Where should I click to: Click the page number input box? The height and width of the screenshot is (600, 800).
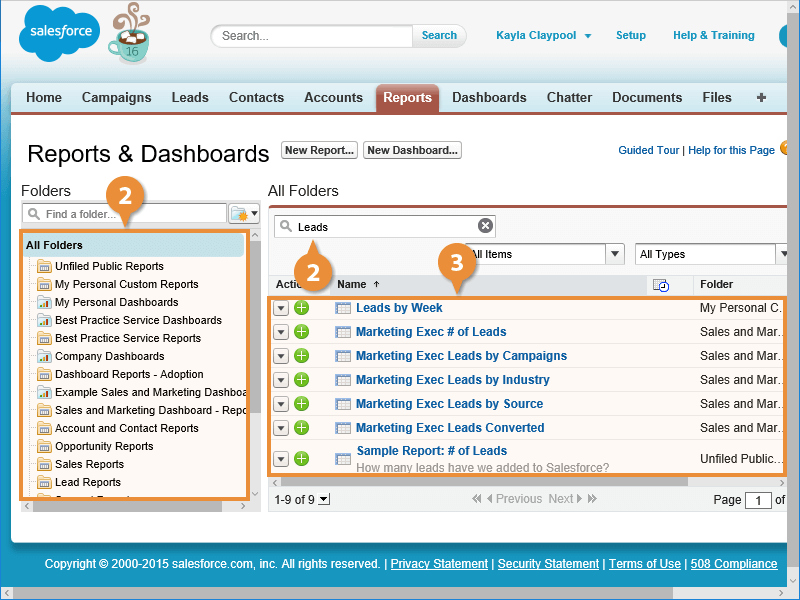(x=758, y=500)
